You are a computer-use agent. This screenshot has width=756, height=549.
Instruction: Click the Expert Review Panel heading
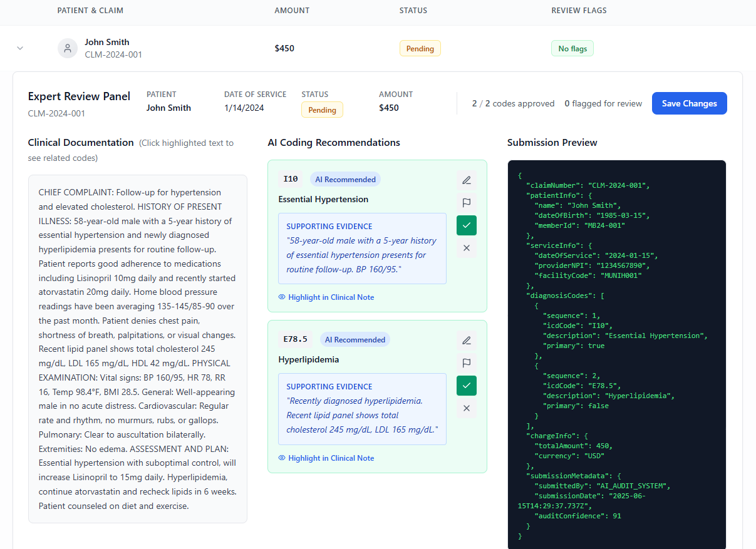click(79, 96)
